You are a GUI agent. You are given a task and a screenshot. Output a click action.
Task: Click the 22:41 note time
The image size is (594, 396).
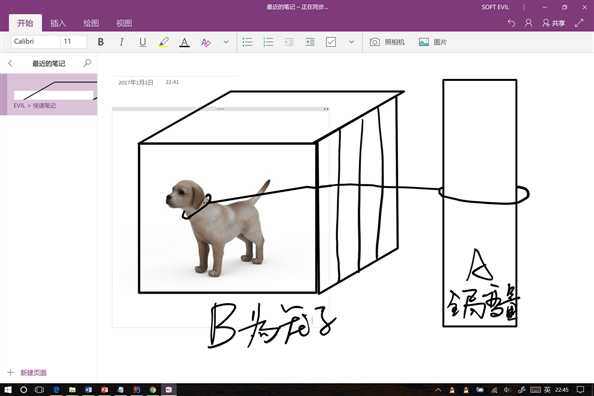[x=172, y=82]
